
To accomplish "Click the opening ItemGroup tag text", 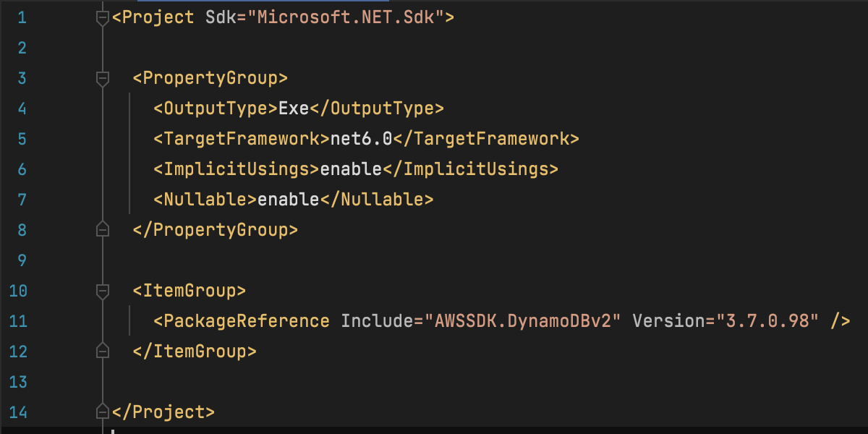I will click(190, 291).
